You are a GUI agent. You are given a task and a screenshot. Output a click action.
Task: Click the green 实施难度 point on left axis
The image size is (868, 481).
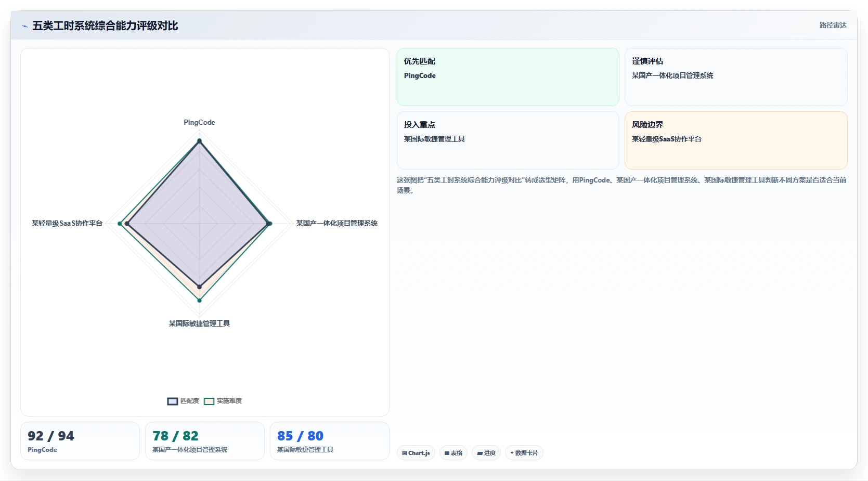120,224
